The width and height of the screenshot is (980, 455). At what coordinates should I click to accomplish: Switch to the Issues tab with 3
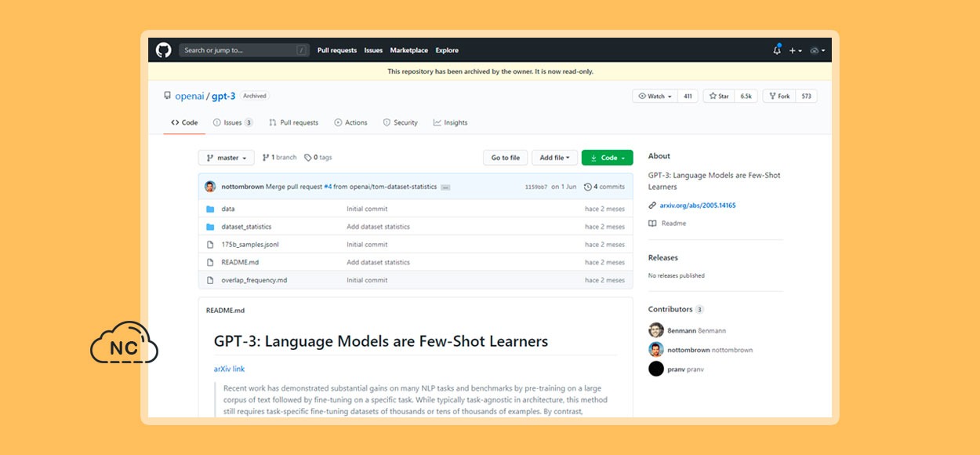[x=233, y=123]
